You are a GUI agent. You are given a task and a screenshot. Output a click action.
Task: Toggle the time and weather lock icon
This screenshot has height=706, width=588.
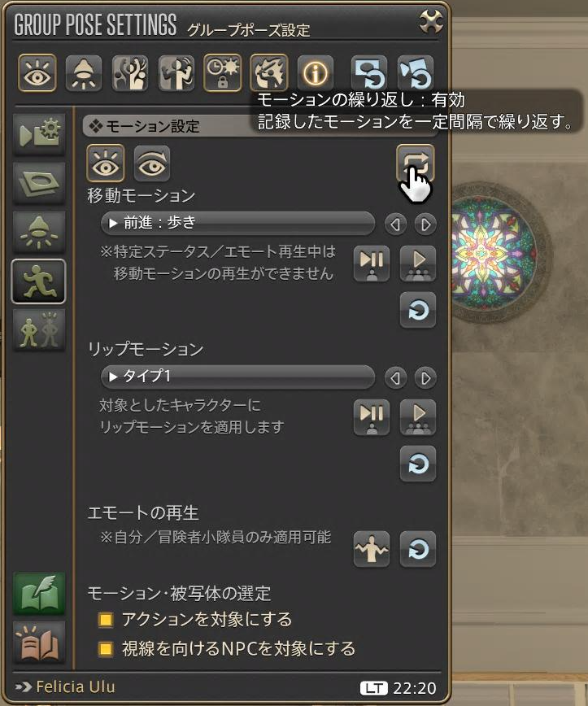[x=222, y=73]
